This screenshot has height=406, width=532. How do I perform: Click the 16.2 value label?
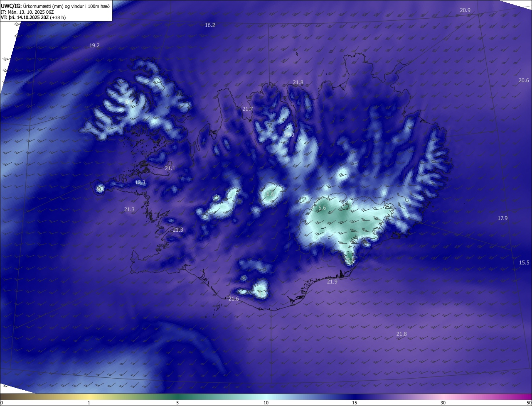tap(210, 25)
